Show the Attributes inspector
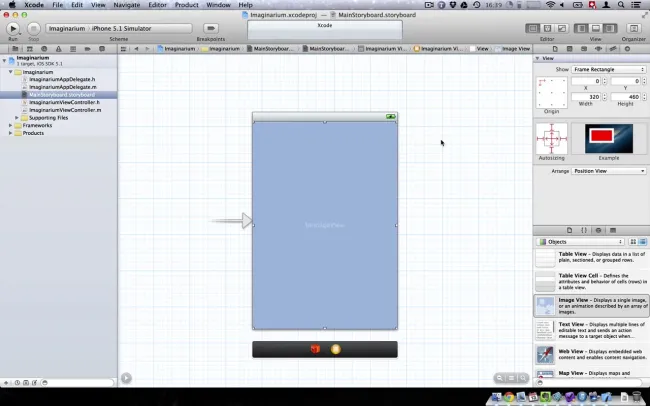This screenshot has width=650, height=406. [599, 49]
